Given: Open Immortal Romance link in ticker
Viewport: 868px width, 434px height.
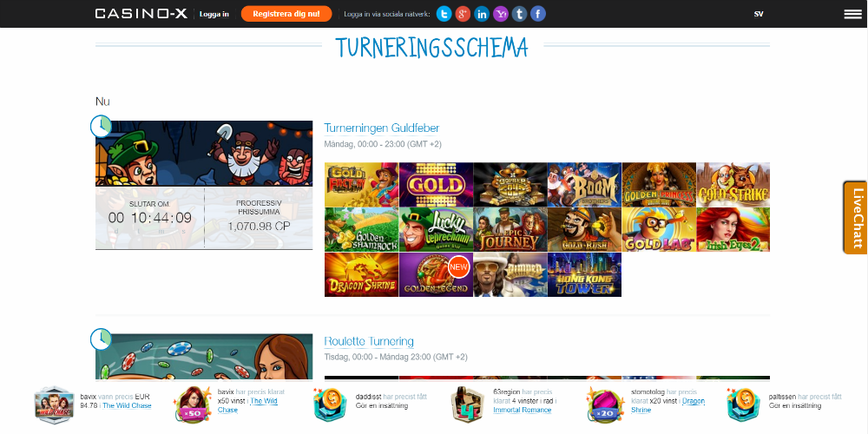Looking at the screenshot, I should 522,411.
